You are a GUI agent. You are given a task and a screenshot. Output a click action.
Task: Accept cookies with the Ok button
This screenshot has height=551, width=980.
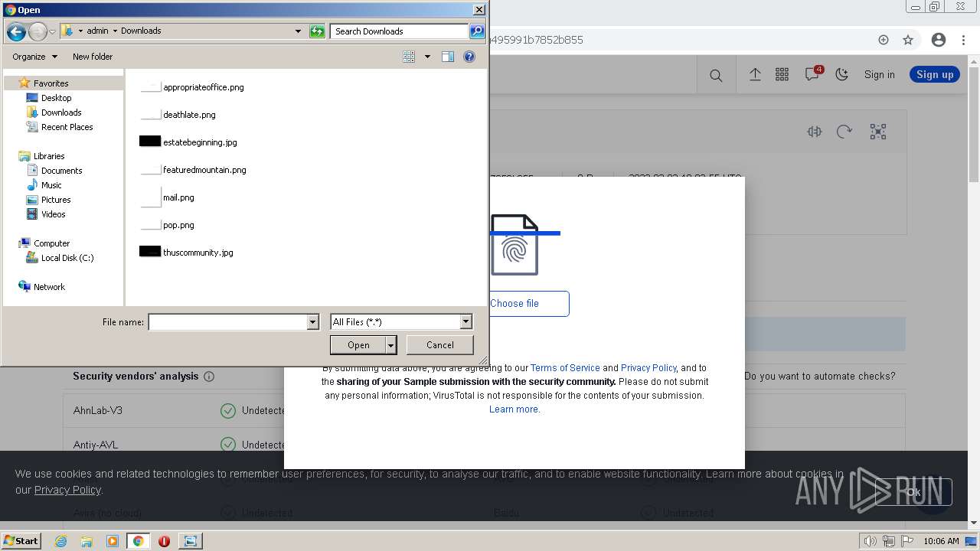[x=913, y=492]
